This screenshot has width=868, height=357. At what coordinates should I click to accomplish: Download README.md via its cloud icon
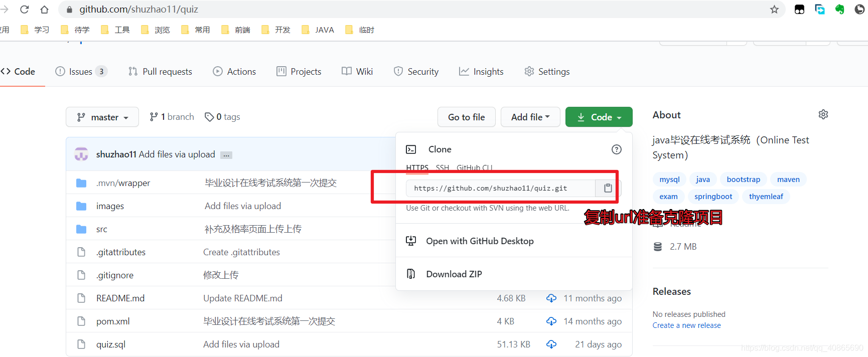551,298
